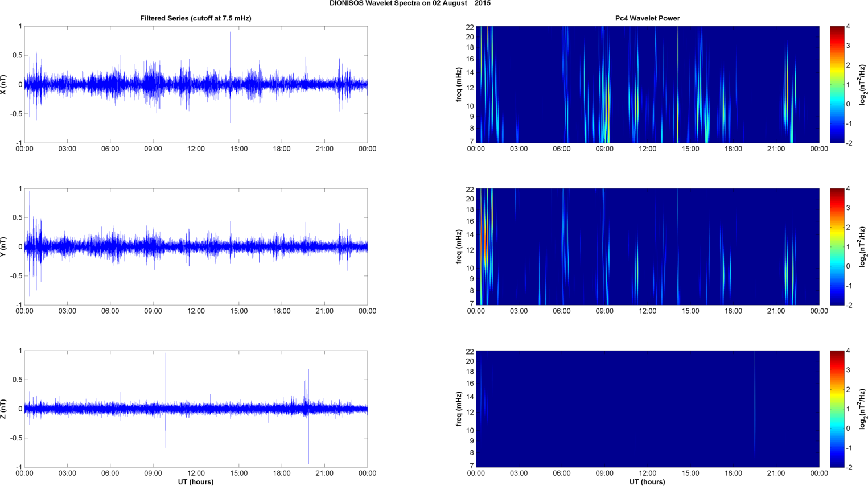
Task: Select the log2(nT²/Hz) label of bottom colorbar
Action: pyautogui.click(x=863, y=409)
